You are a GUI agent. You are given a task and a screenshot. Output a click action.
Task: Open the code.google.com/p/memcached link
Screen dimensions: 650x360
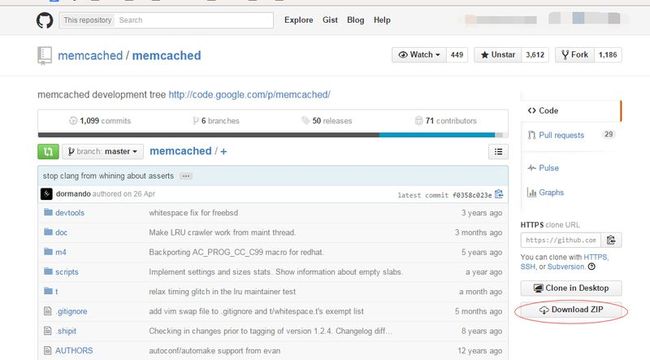pos(249,95)
